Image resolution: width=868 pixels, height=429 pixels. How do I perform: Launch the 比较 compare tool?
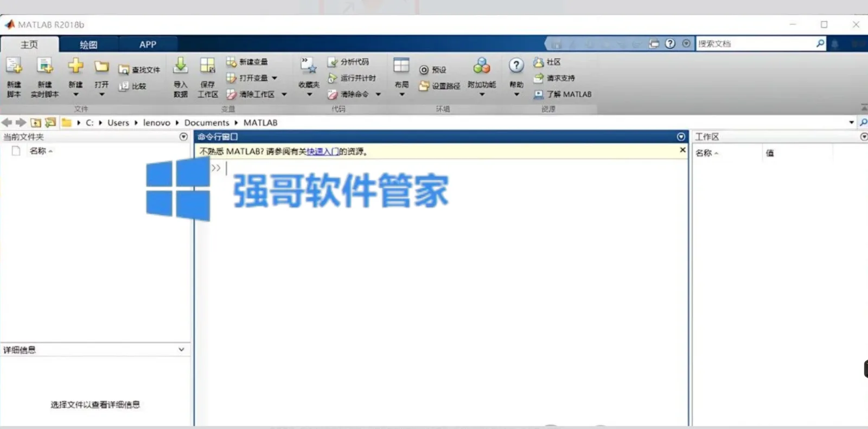pos(133,86)
